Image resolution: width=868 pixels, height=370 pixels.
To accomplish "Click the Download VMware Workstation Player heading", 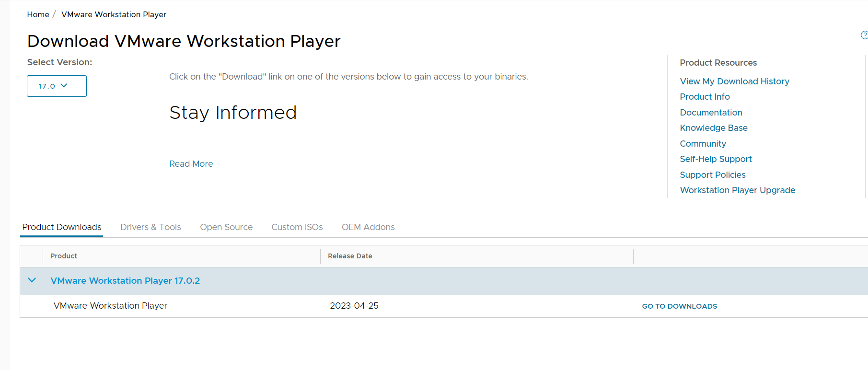I will (184, 41).
